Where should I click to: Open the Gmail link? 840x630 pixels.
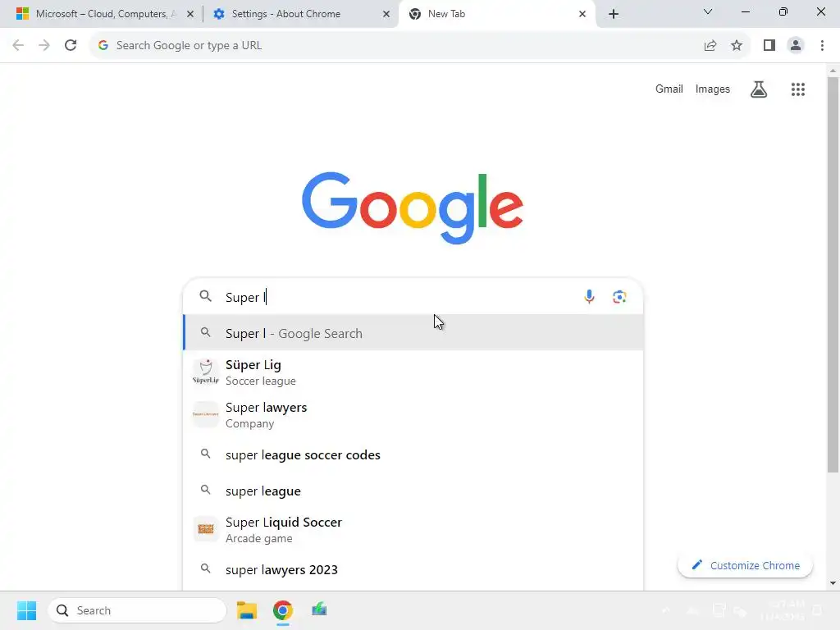[669, 89]
